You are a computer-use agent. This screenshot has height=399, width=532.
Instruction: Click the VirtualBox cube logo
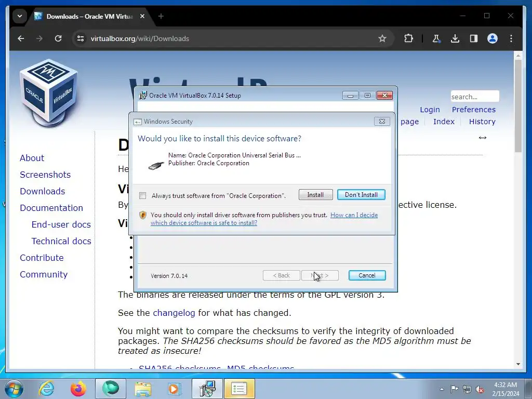pyautogui.click(x=49, y=92)
